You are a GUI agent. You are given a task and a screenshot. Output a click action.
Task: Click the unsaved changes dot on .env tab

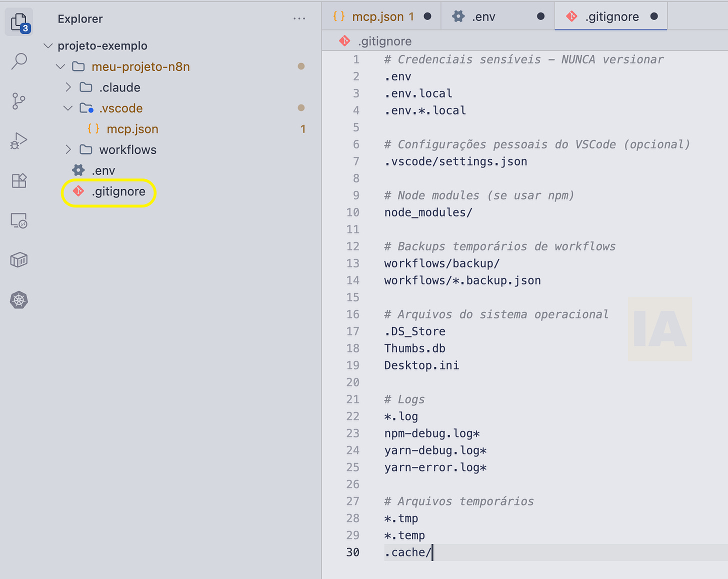[540, 16]
